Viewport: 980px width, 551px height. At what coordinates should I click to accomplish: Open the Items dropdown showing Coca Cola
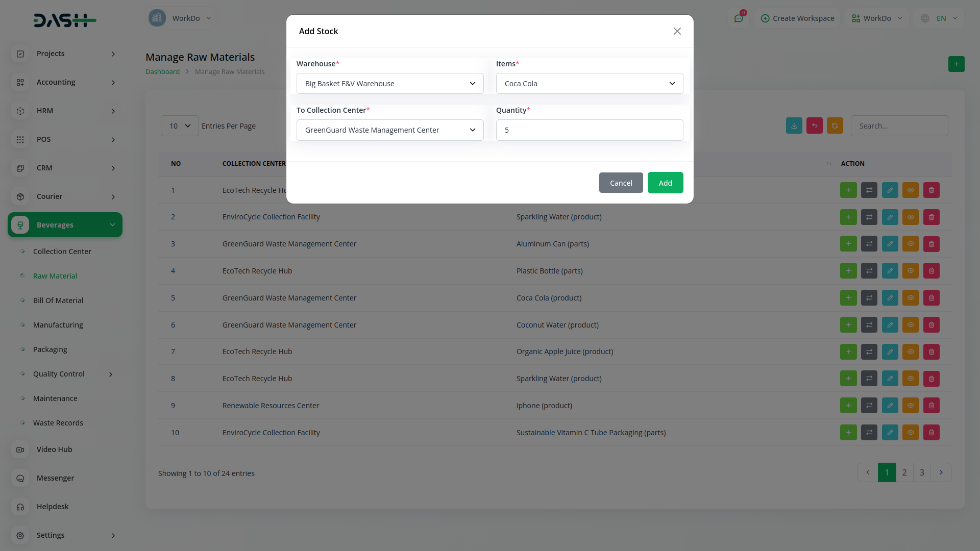pos(589,84)
